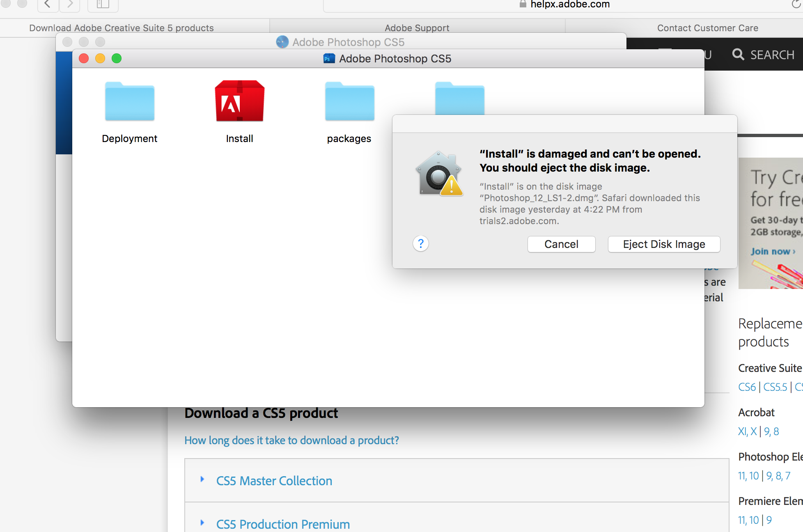The image size is (803, 532).
Task: Open the partly hidden fourth folder
Action: [x=460, y=98]
